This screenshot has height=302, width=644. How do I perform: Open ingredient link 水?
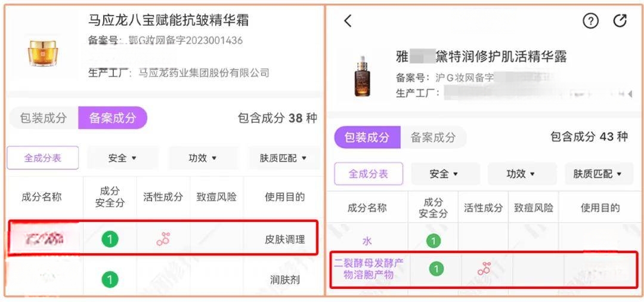(367, 241)
